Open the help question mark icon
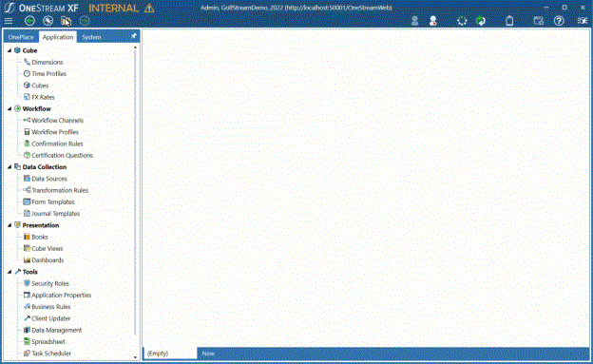 [559, 21]
